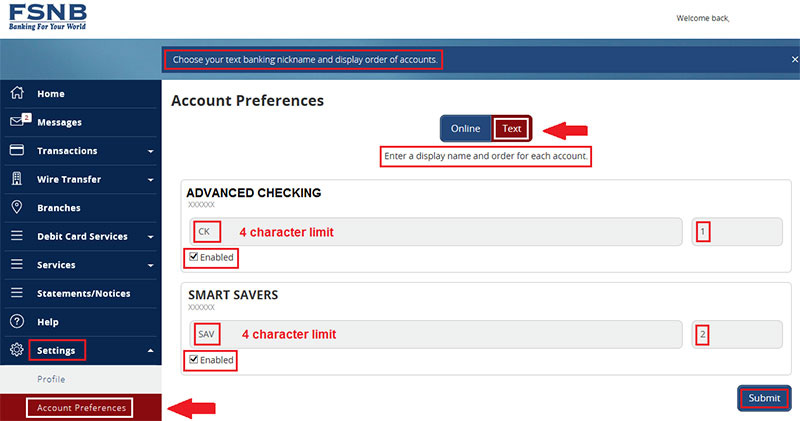Click the Advanced Checking nickname field

click(436, 232)
